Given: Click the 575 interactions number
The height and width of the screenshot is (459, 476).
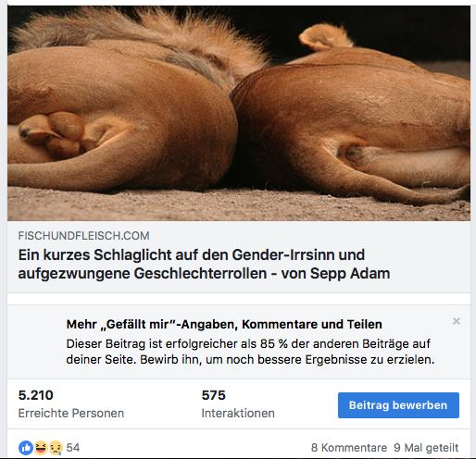Looking at the screenshot, I should (x=214, y=395).
